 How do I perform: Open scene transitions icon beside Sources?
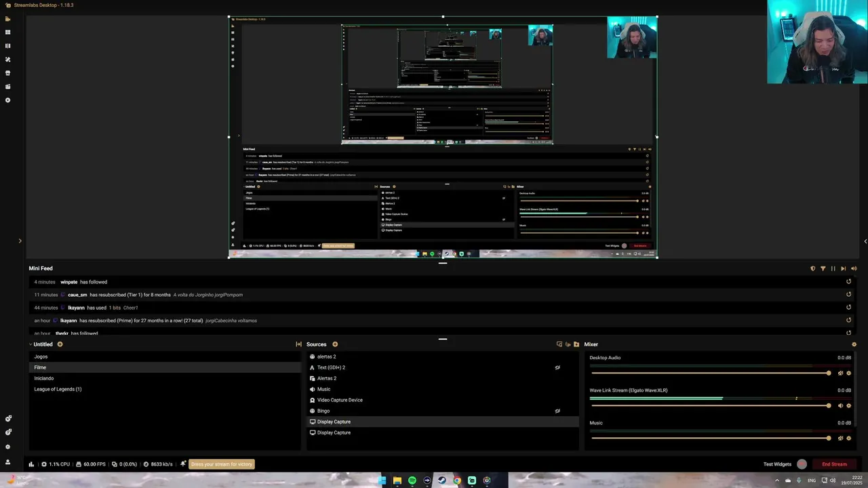click(x=298, y=344)
